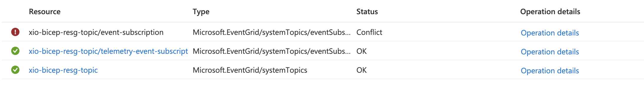This screenshot has height=107, width=644.
Task: Open the xio-bicep-resg-topic resource link
Action: (63, 70)
